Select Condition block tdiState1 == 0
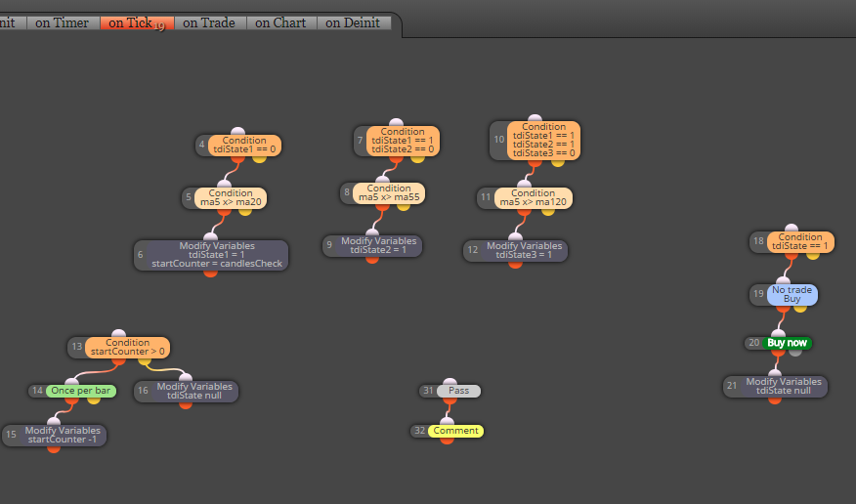Screen dimensions: 856x504 244,146
